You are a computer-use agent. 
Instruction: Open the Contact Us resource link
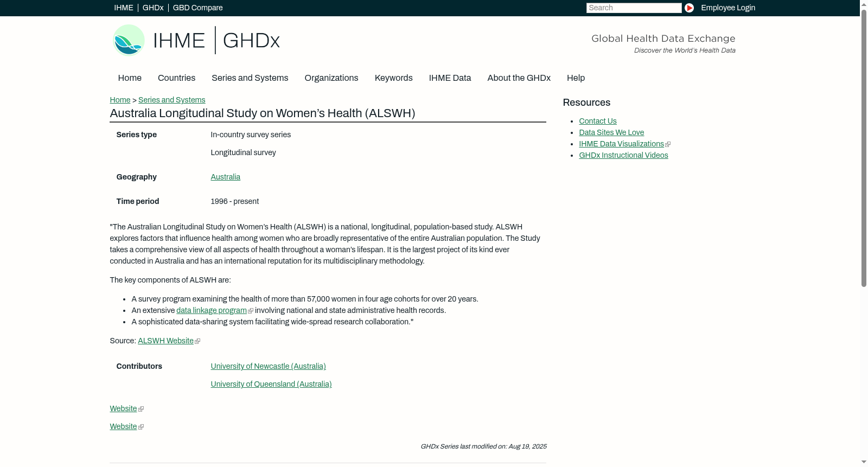(x=598, y=121)
